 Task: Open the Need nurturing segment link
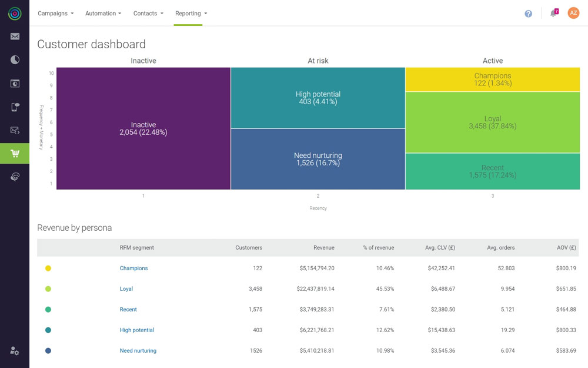[138, 350]
